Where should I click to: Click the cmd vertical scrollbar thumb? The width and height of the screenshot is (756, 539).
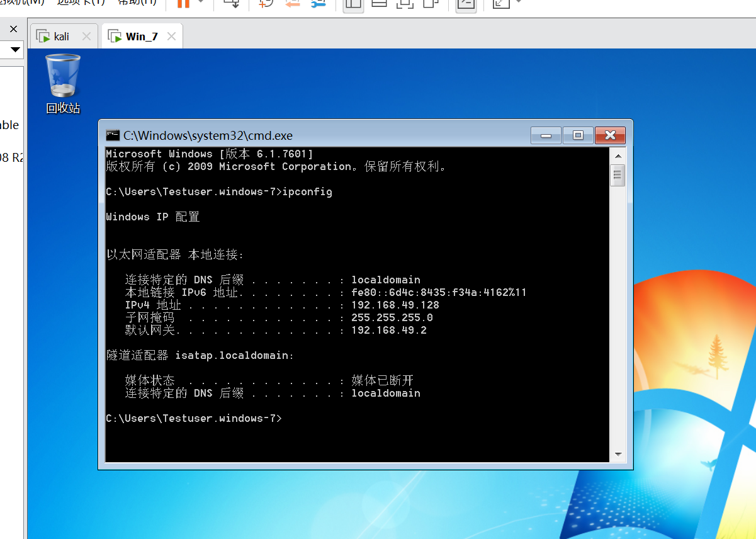[618, 176]
